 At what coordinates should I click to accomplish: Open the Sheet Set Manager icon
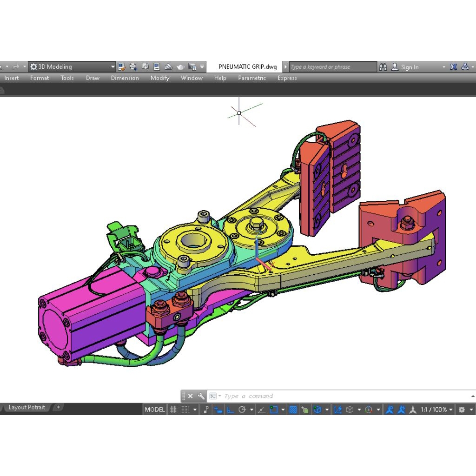(x=192, y=66)
